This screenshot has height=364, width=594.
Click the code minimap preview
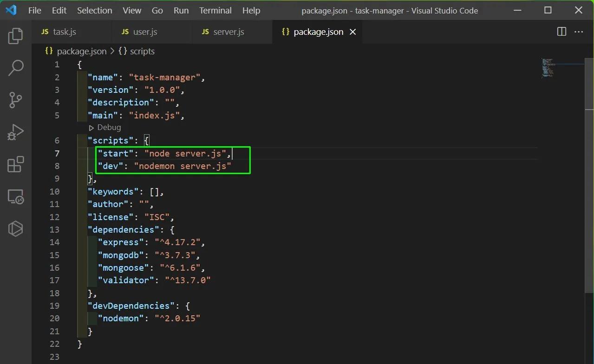coord(548,68)
